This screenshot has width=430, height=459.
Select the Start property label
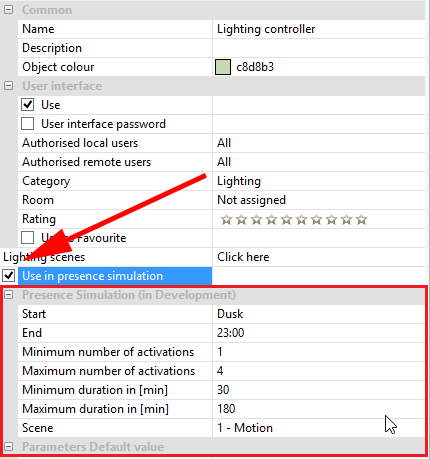click(x=34, y=314)
